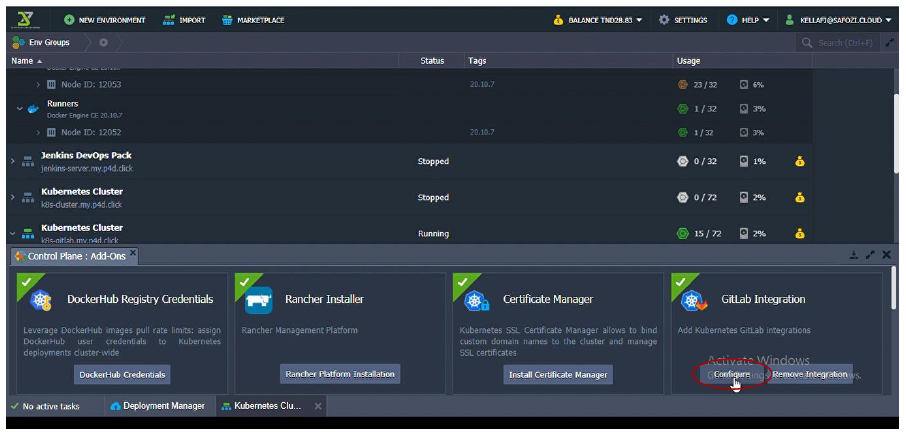
Task: Switch to the Deployment Manager tab
Action: click(158, 406)
